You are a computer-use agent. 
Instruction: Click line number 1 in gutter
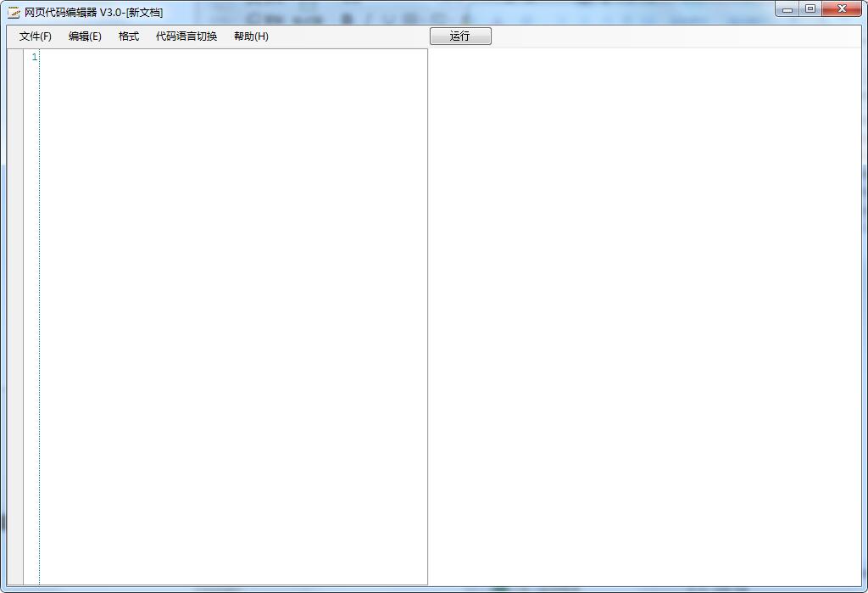click(x=34, y=57)
